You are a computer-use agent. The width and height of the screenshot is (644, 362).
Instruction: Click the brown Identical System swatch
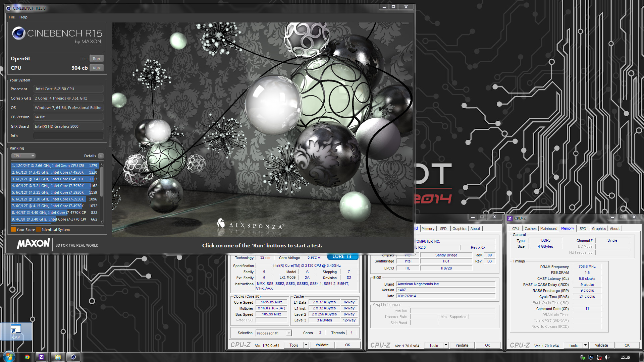tap(39, 230)
